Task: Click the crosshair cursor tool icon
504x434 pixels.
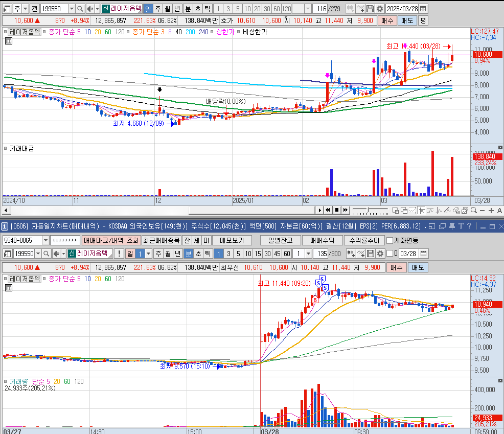Action: tap(422, 210)
